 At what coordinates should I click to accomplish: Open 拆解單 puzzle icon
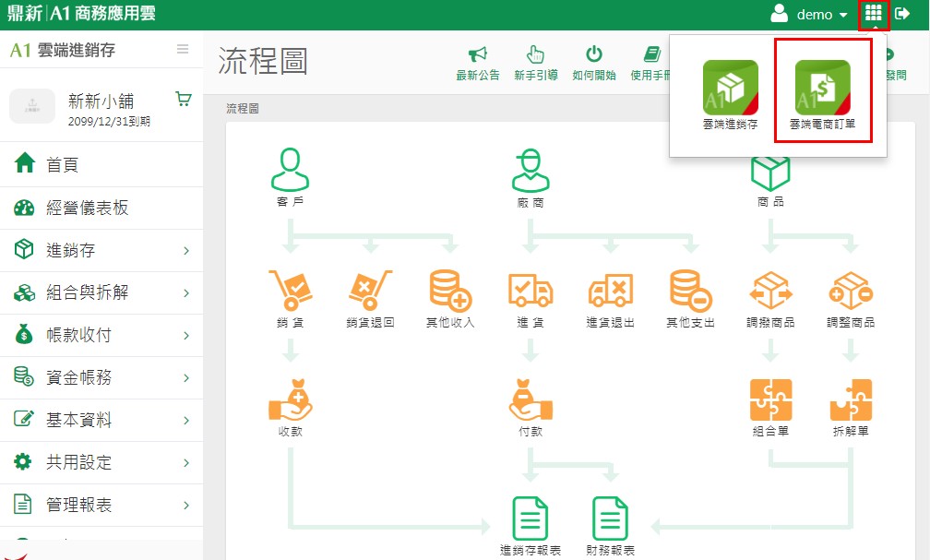pyautogui.click(x=851, y=399)
